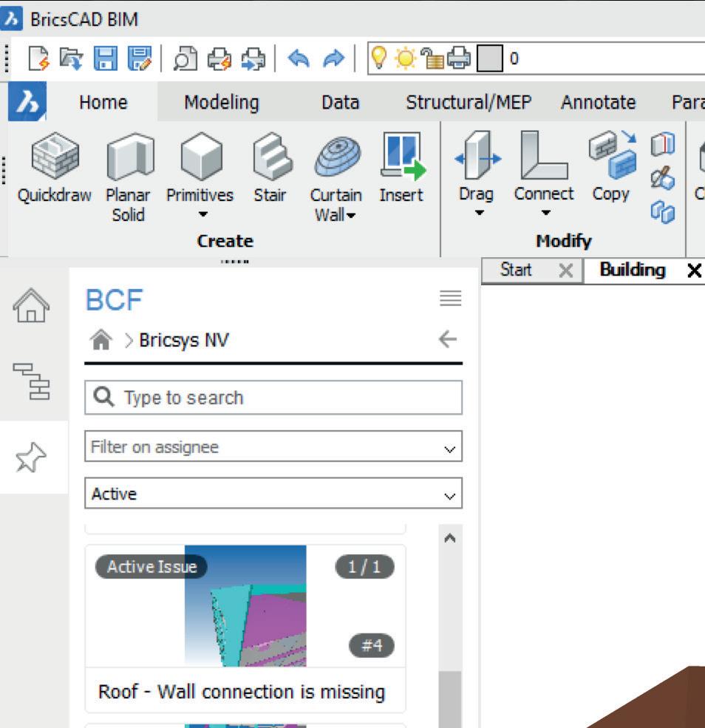Click the middle small icon beside Copy

663,178
